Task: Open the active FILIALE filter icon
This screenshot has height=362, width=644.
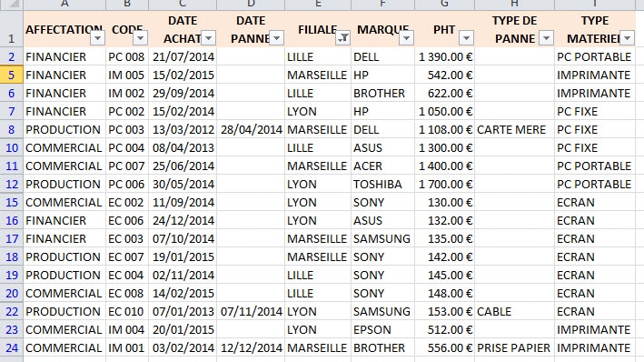Action: (343, 38)
